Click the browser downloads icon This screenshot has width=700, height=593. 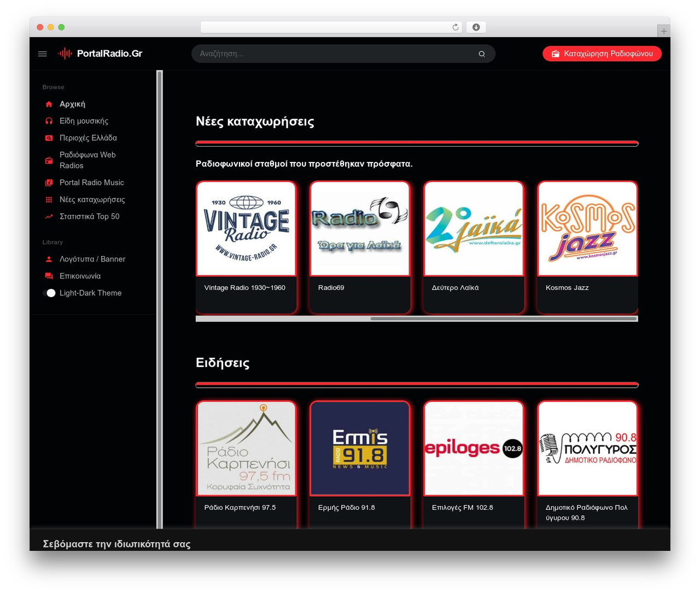(476, 27)
